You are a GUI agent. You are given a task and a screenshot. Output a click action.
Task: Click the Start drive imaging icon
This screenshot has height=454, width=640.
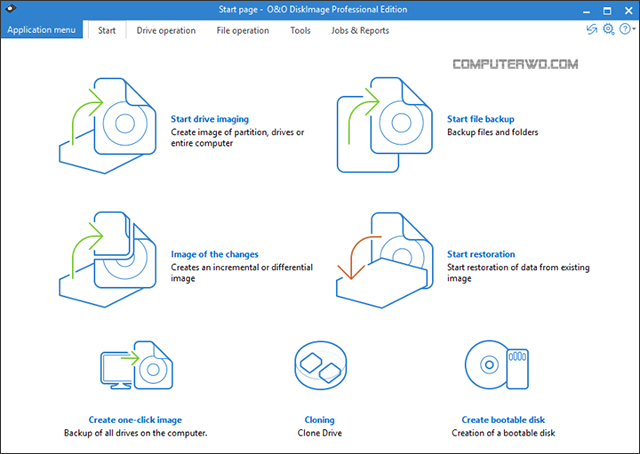tap(108, 126)
